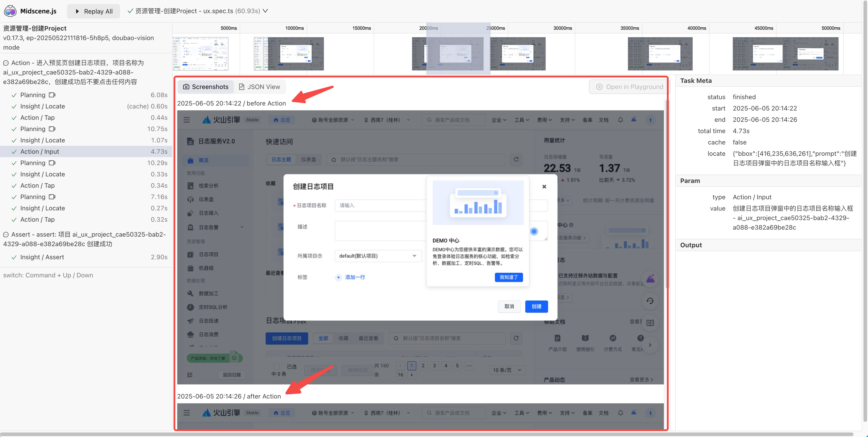
Task: Click Open in Playground button
Action: (x=629, y=86)
